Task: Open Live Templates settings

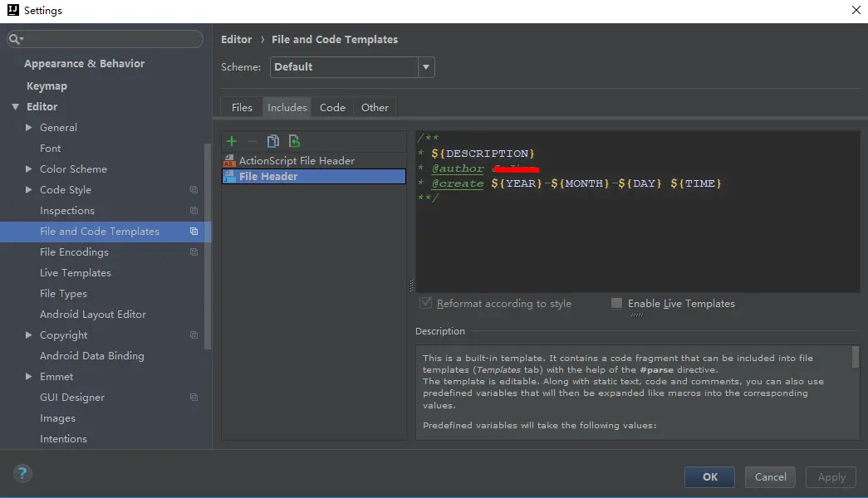Action: coord(76,273)
